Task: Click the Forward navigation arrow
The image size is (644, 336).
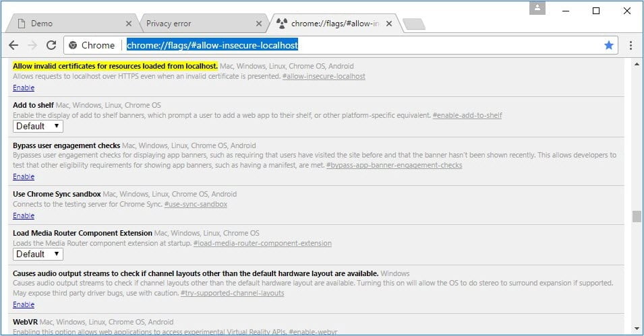Action: 32,45
